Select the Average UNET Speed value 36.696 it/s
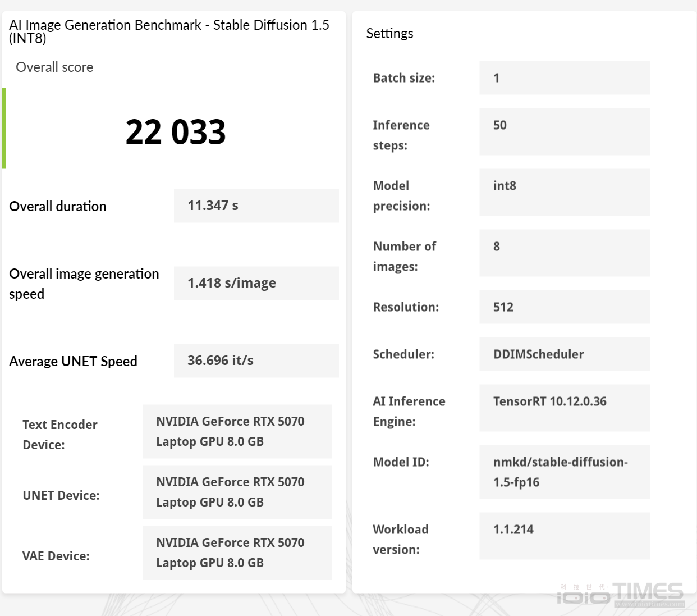The image size is (697, 616). pyautogui.click(x=256, y=361)
